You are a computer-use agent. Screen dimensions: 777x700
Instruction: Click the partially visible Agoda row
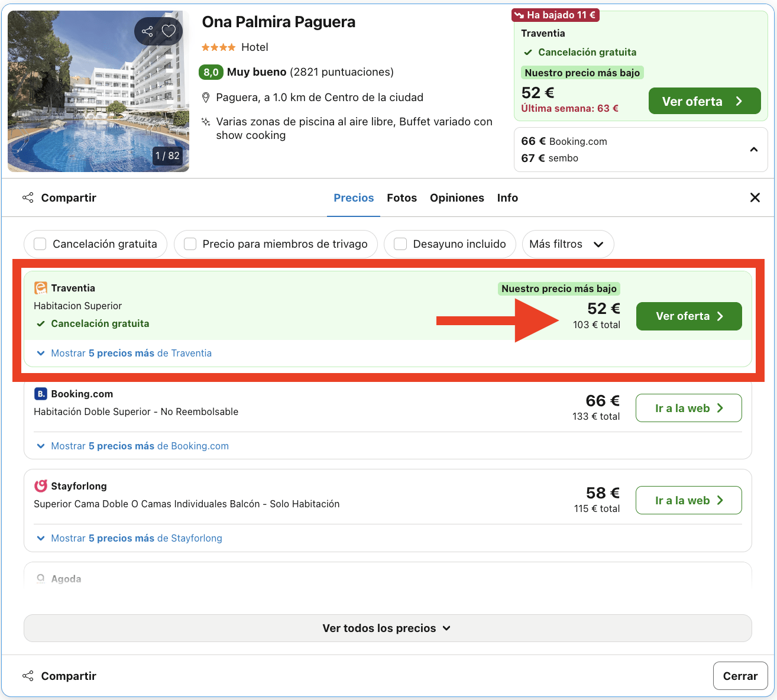coord(387,575)
